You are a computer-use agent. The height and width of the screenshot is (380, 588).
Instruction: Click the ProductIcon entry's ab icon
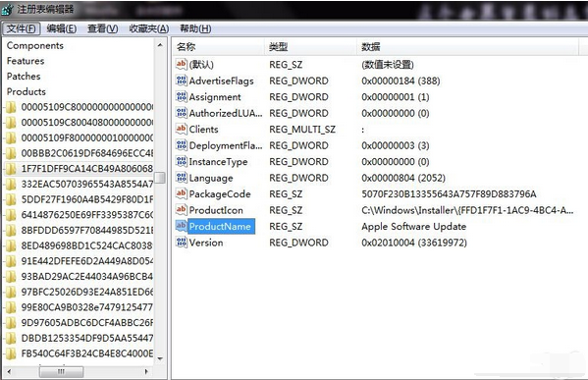tap(182, 210)
